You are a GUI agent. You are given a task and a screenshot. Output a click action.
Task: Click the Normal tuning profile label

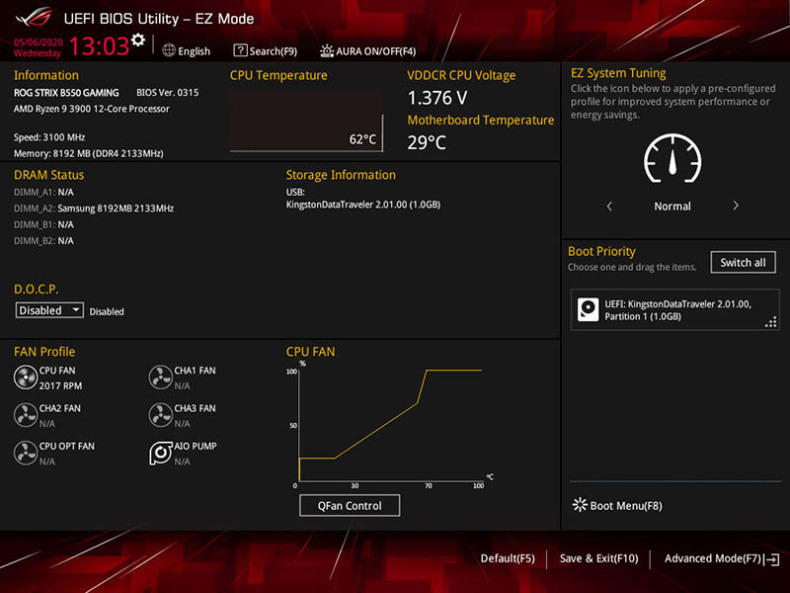(673, 206)
